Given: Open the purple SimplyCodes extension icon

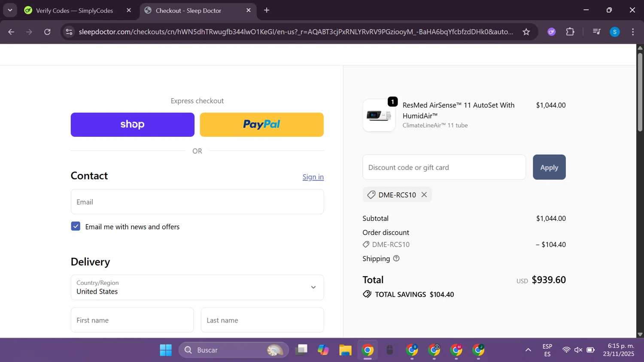Looking at the screenshot, I should (552, 32).
